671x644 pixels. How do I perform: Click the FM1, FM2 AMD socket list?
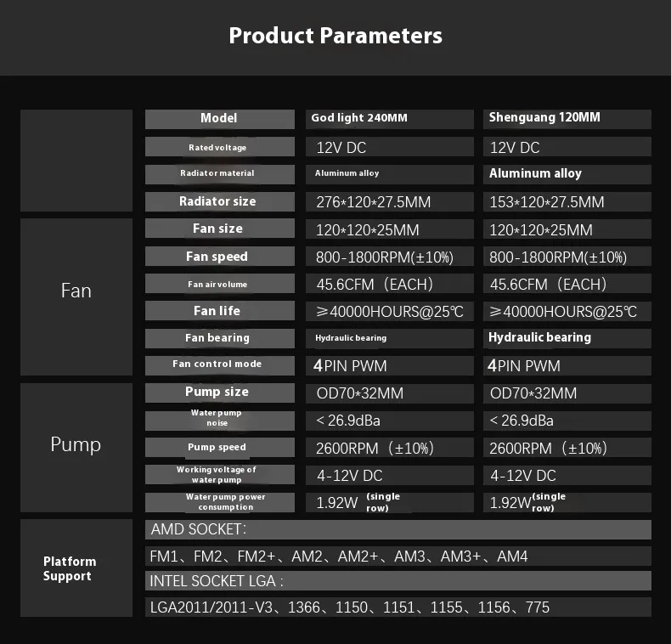point(398,556)
